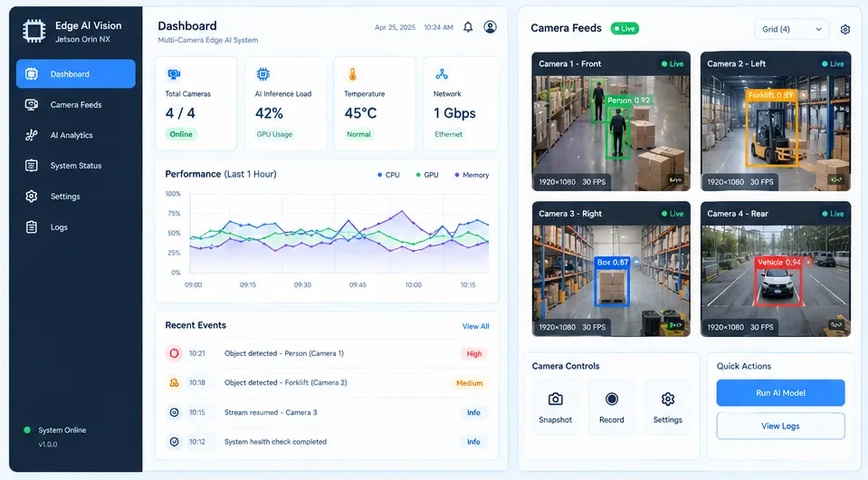Screen dimensions: 868x480
Task: Click the Online status badge under Total Cameras
Action: (181, 134)
